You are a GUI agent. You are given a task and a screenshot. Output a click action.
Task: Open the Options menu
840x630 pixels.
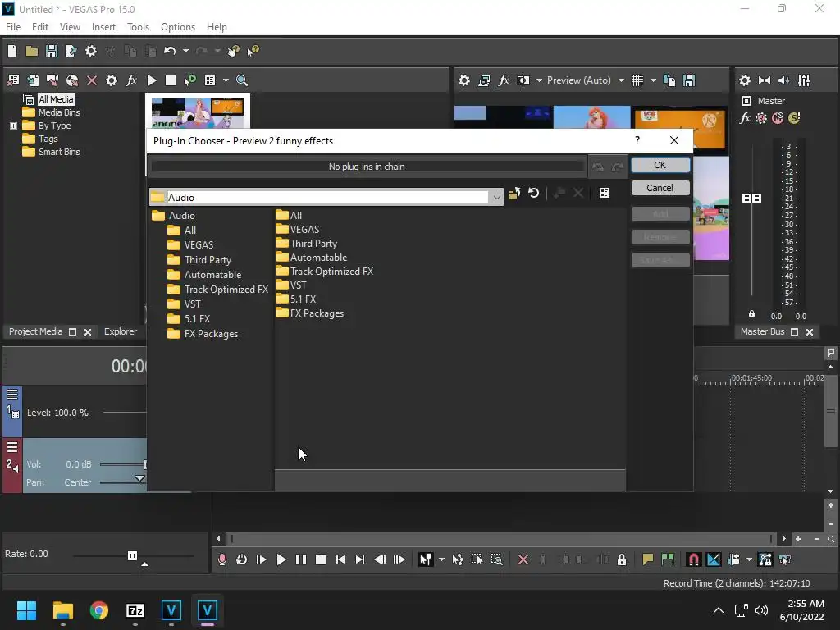pyautogui.click(x=178, y=27)
